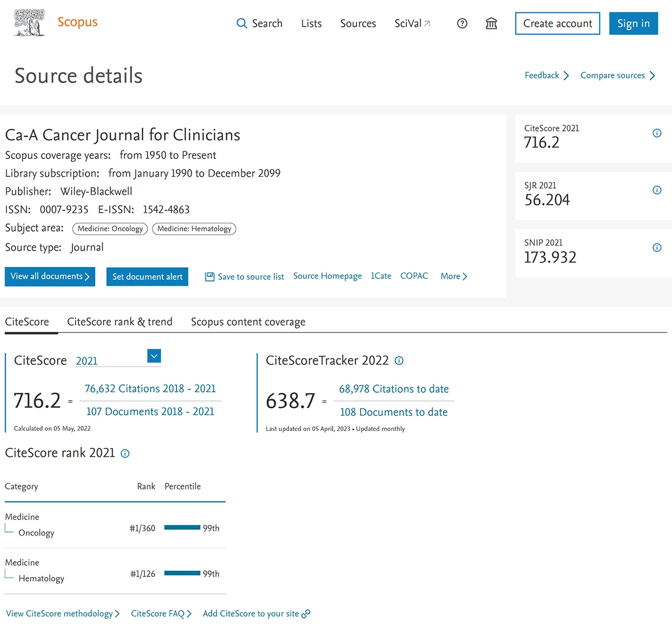This screenshot has width=672, height=638.
Task: Open the CiteScore rank 2021 info icon
Action: (x=125, y=453)
